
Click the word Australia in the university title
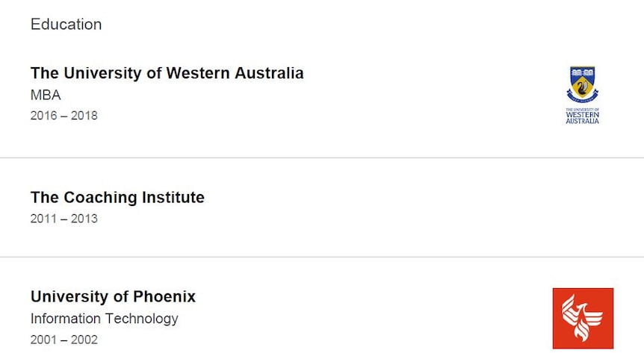click(269, 73)
